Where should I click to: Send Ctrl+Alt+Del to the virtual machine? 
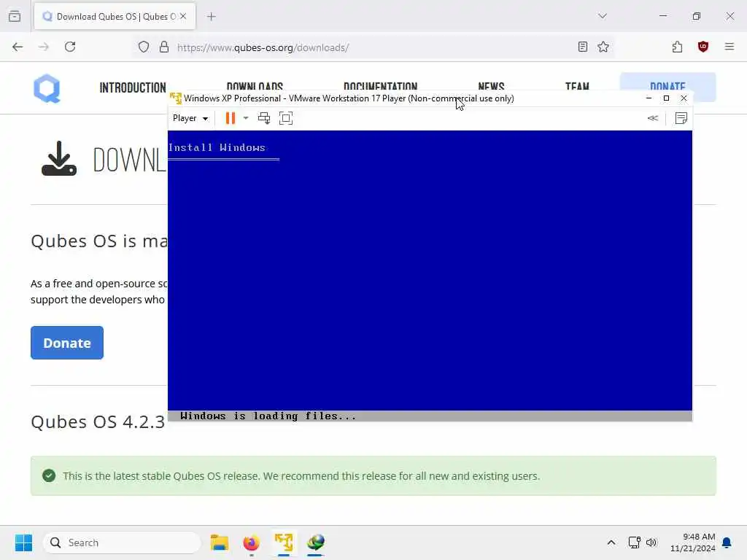coord(264,118)
